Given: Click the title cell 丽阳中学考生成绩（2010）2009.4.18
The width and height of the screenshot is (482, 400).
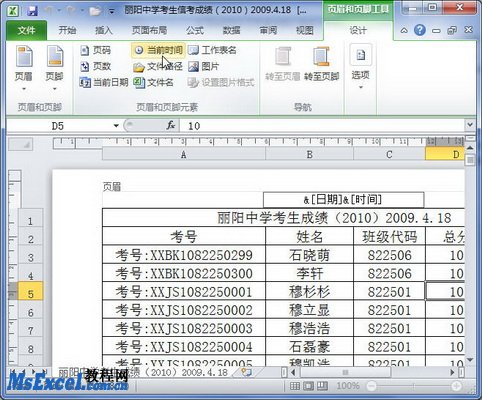Looking at the screenshot, I should tap(283, 218).
